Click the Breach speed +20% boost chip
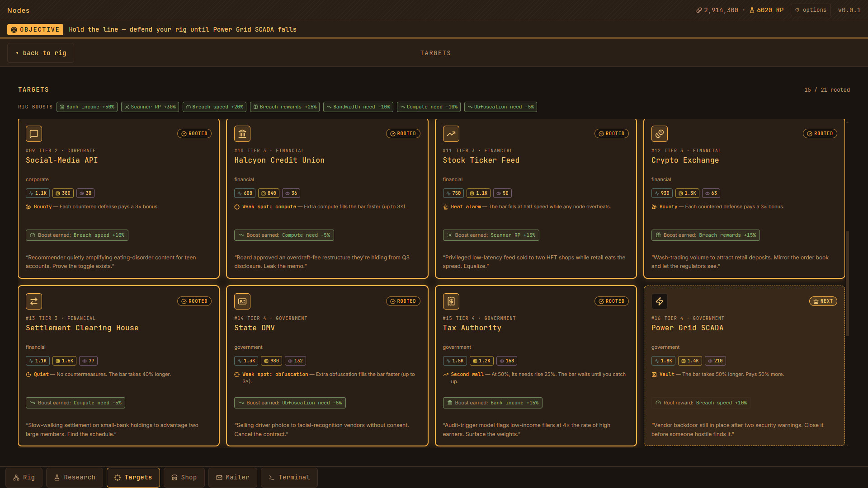This screenshot has width=868, height=488. coord(214,107)
